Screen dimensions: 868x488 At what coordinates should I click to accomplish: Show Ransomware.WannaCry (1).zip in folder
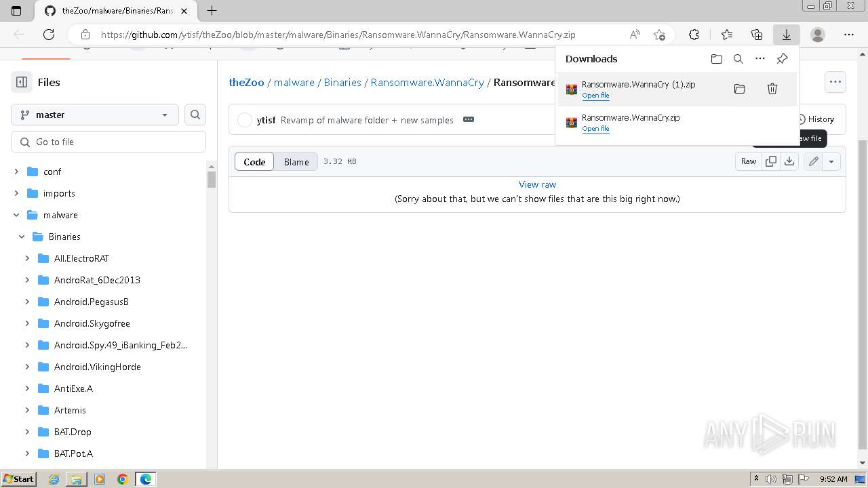click(x=740, y=89)
